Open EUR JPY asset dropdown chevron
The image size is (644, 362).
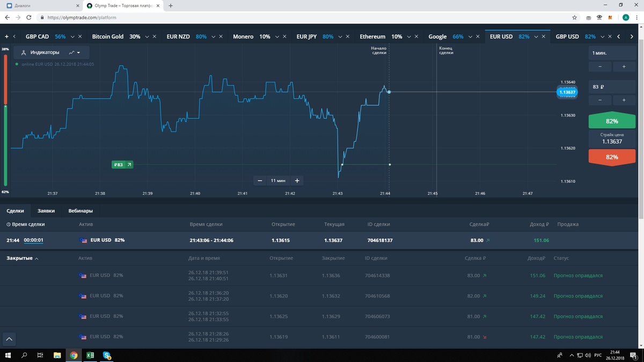340,36
